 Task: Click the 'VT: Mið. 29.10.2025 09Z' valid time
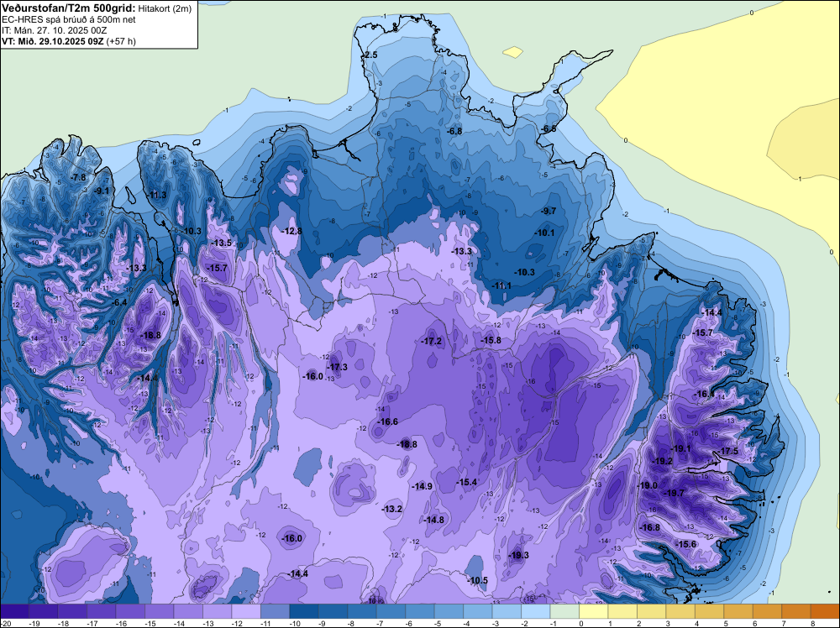click(x=52, y=41)
